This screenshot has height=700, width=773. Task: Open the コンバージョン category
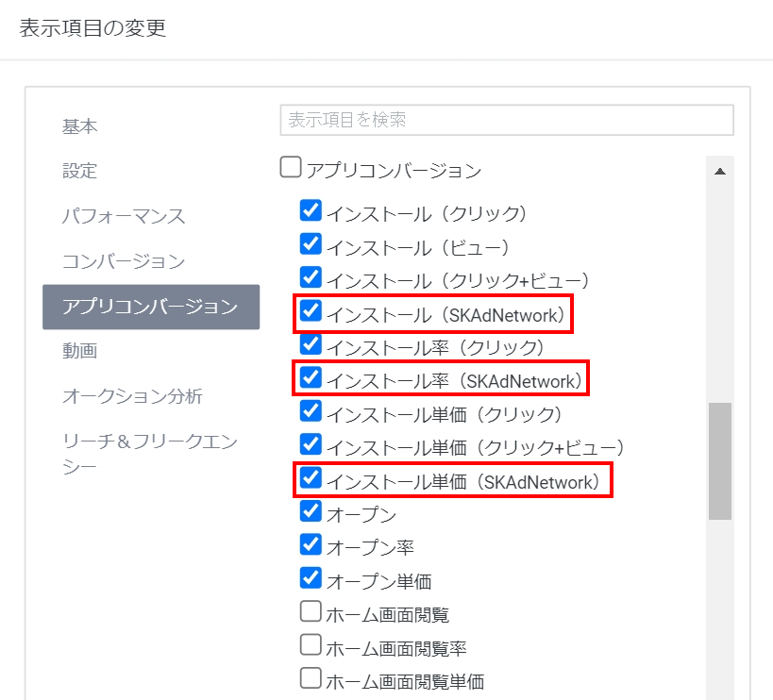click(x=124, y=260)
